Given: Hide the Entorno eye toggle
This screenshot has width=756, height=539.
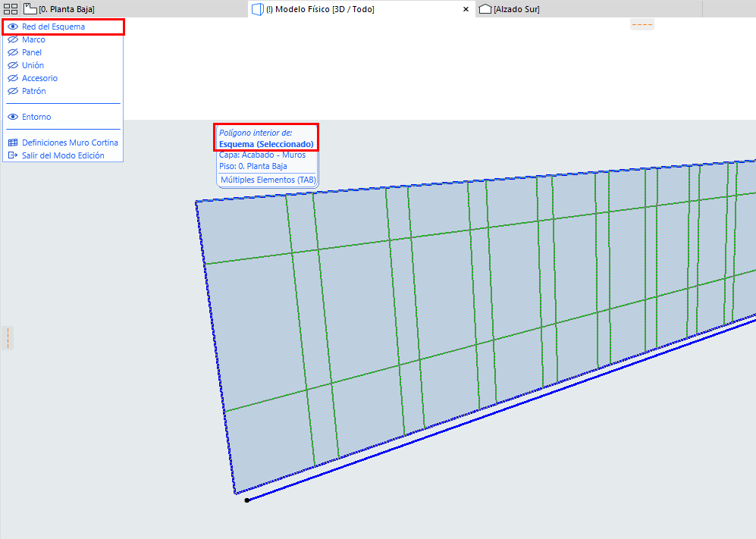Looking at the screenshot, I should 13,117.
